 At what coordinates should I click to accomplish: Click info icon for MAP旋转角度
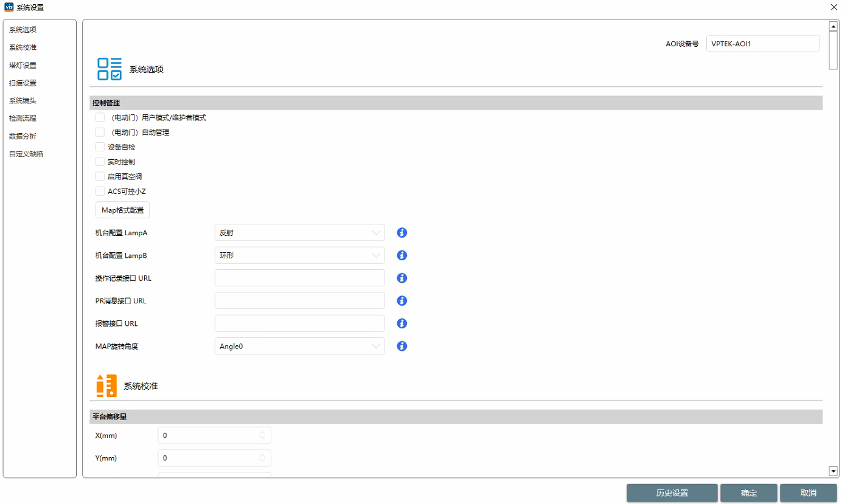(x=402, y=346)
